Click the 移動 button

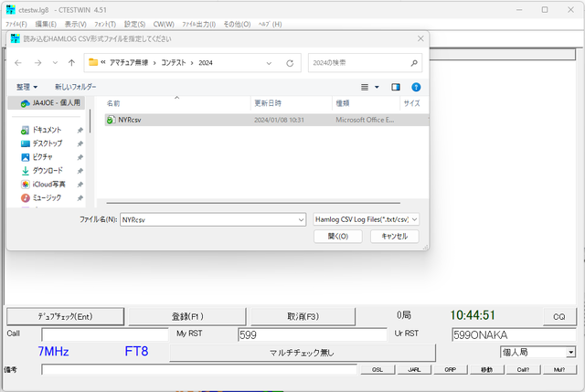(x=487, y=370)
